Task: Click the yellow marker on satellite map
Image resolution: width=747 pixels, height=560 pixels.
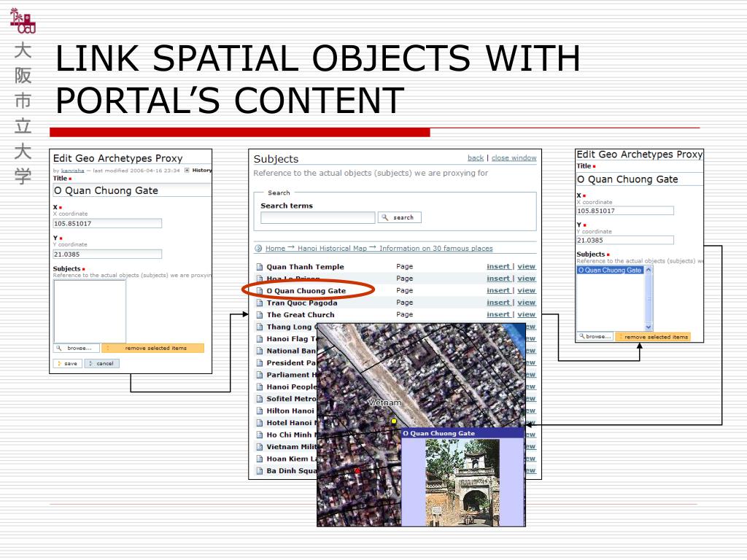Action: (x=394, y=421)
